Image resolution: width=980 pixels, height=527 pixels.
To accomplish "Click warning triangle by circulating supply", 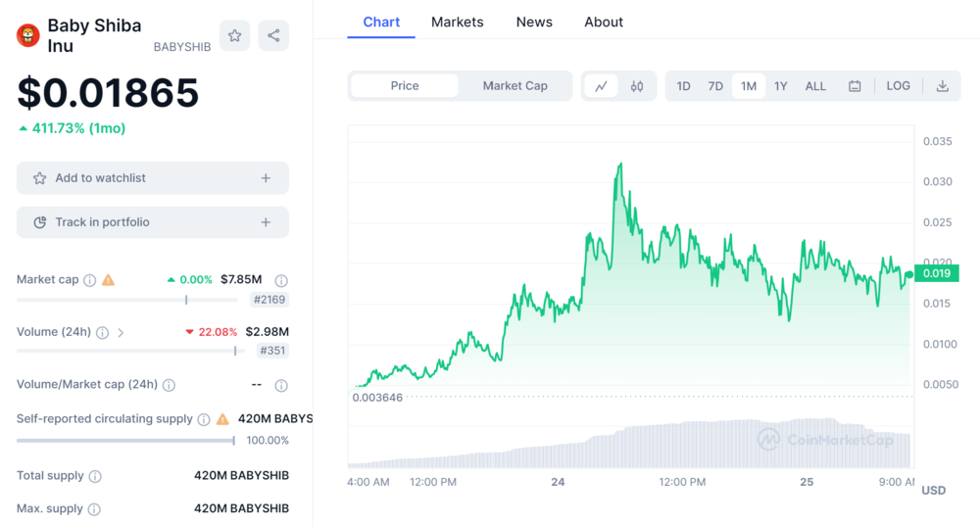I will [x=222, y=419].
